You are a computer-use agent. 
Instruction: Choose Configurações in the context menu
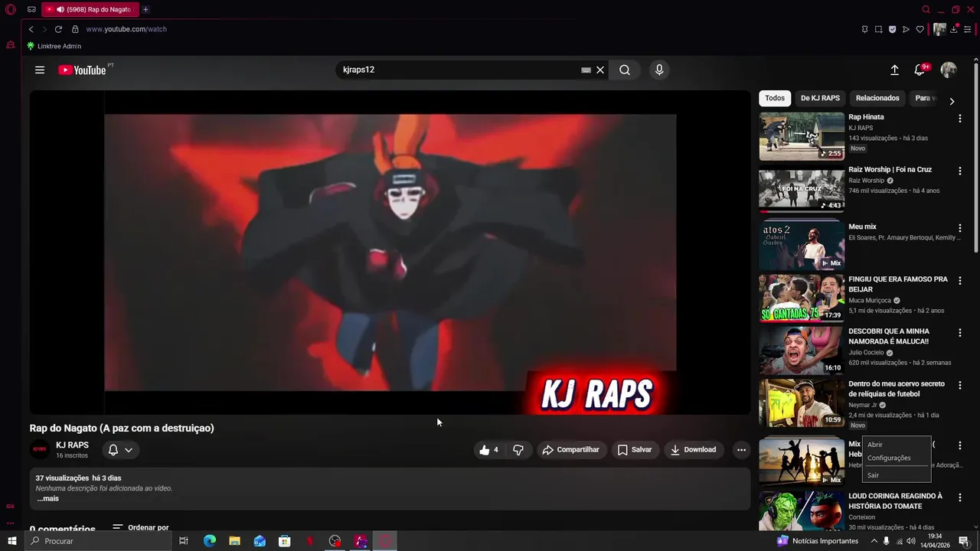pyautogui.click(x=897, y=458)
